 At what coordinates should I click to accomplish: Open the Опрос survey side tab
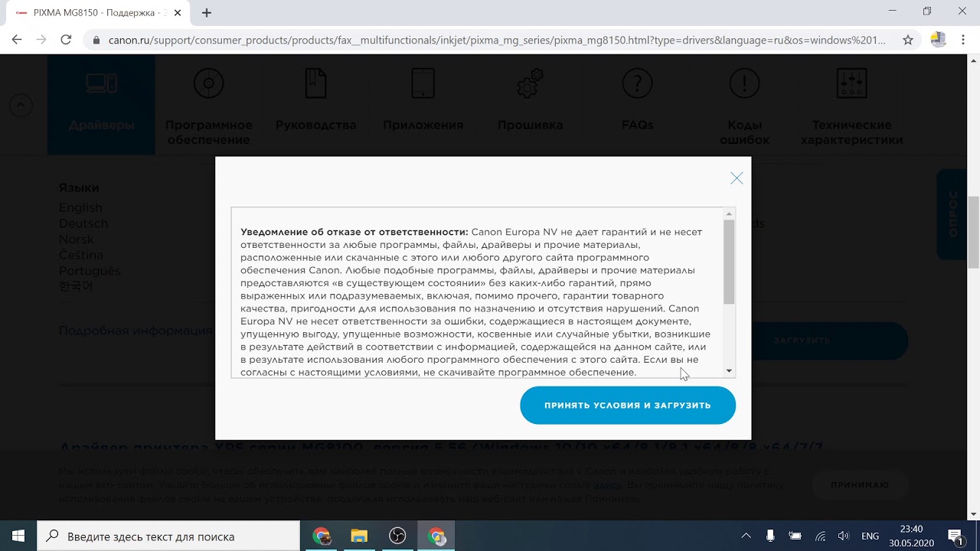point(952,214)
